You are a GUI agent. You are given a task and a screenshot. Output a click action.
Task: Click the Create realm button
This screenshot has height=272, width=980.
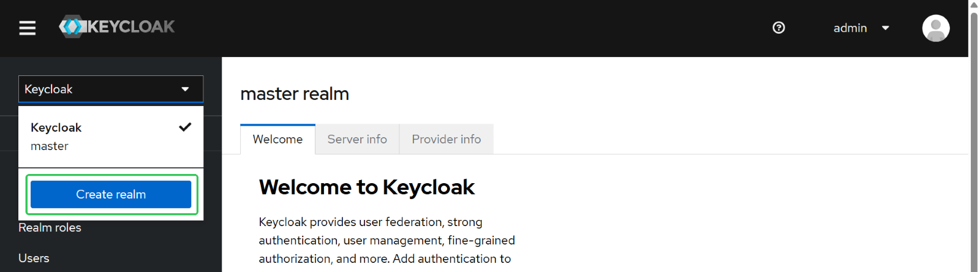point(111,194)
